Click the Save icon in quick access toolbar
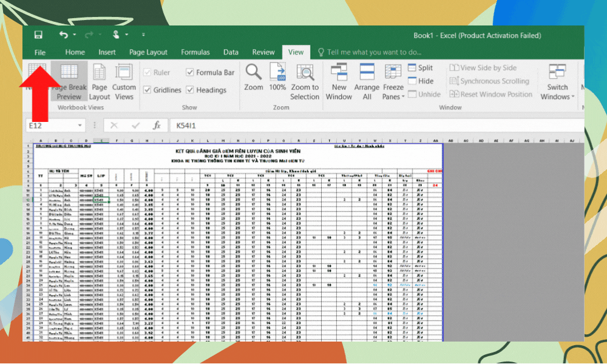 pos(38,35)
